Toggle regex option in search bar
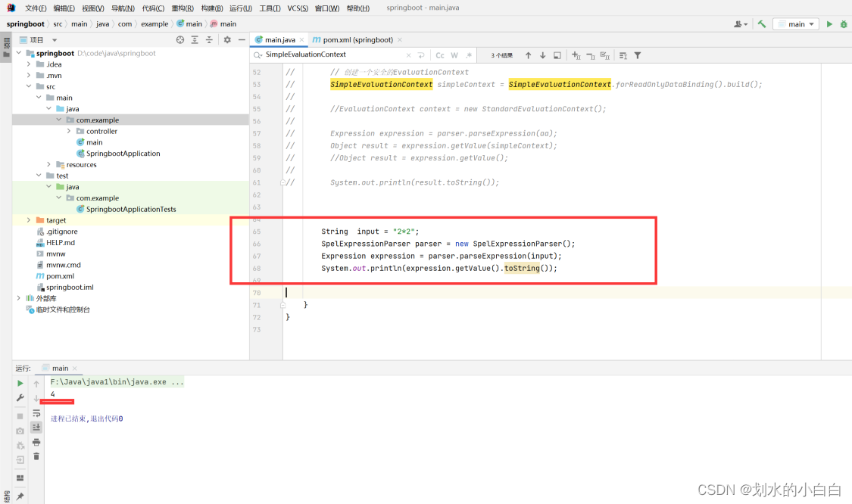Screen dimensions: 852x504 469,55
